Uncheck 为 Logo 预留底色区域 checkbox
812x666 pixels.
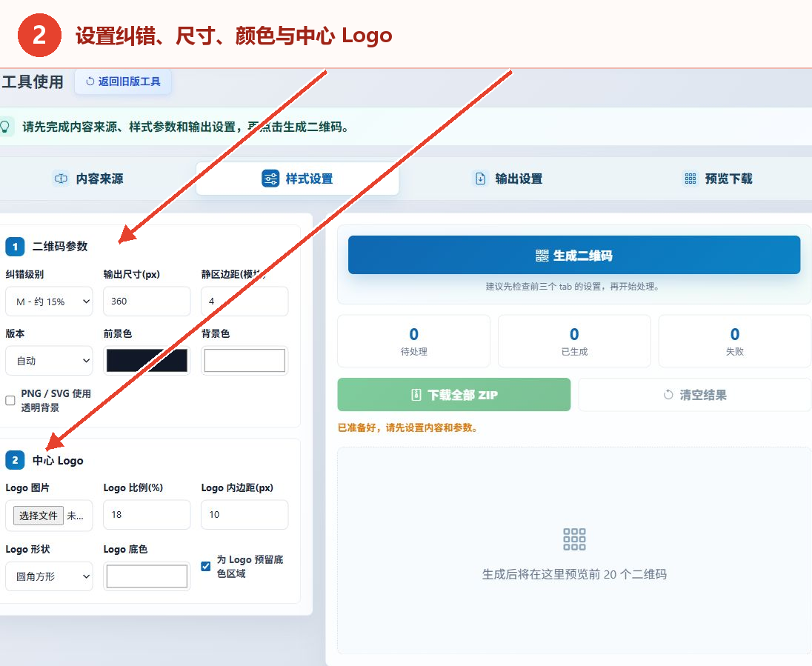point(206,567)
